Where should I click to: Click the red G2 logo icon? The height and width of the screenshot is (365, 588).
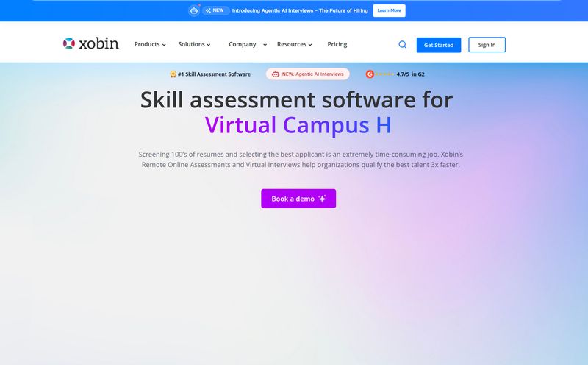[370, 74]
